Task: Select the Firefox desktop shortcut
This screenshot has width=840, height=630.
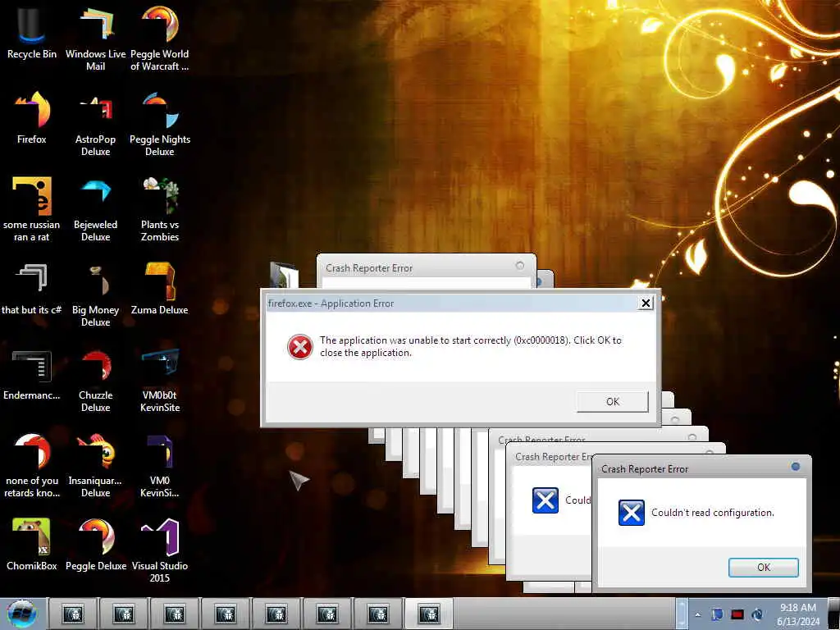Action: click(x=32, y=118)
